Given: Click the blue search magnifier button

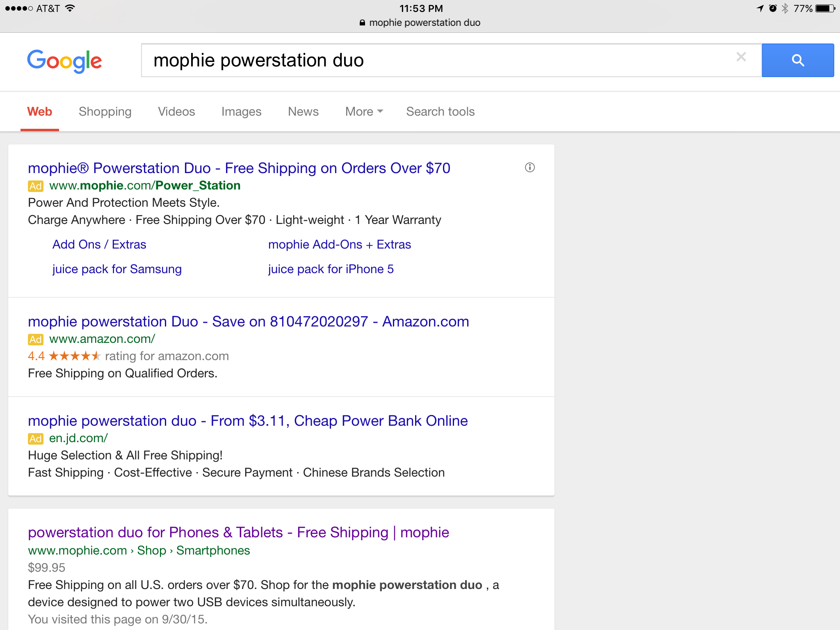Looking at the screenshot, I should [x=797, y=60].
